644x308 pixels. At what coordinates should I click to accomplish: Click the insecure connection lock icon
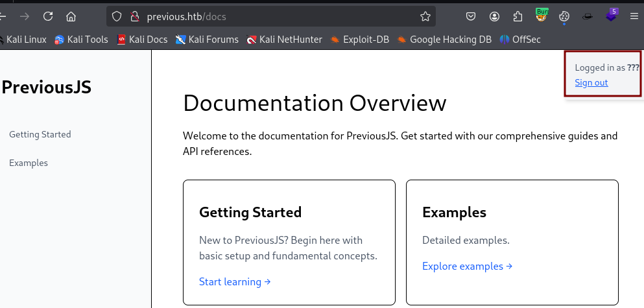click(135, 16)
